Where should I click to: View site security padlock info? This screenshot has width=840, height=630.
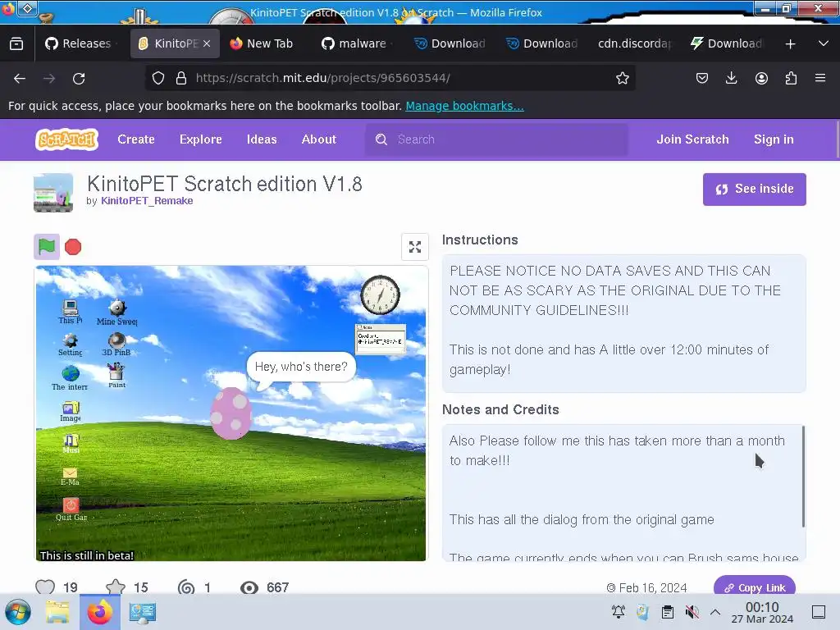coord(181,78)
